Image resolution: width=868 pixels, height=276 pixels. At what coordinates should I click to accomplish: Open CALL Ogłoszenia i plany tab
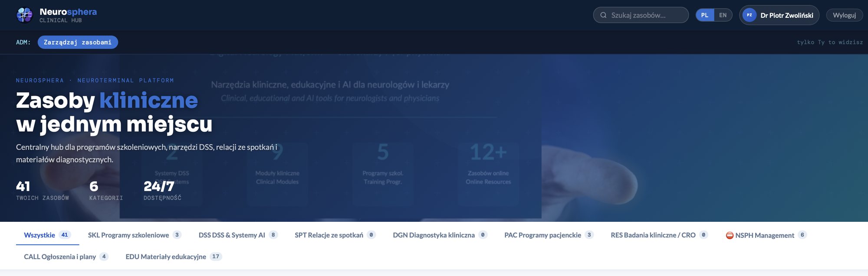pos(66,257)
